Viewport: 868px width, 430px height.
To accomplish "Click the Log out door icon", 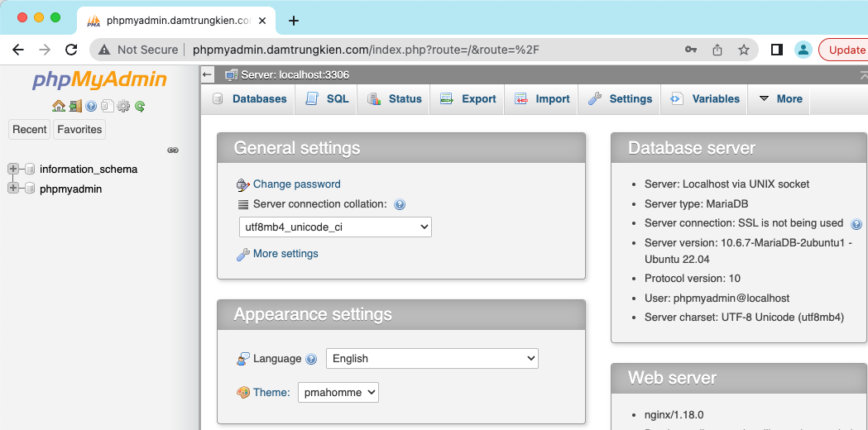I will pyautogui.click(x=75, y=106).
